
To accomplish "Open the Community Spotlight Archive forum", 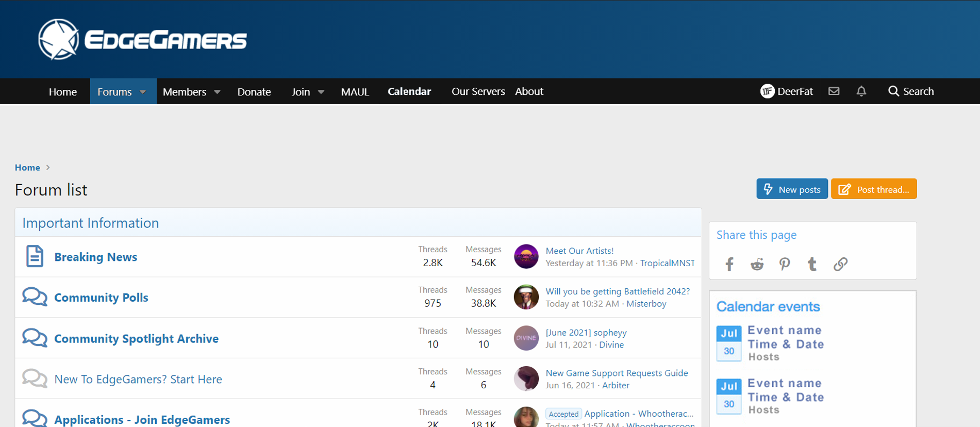I will click(137, 338).
